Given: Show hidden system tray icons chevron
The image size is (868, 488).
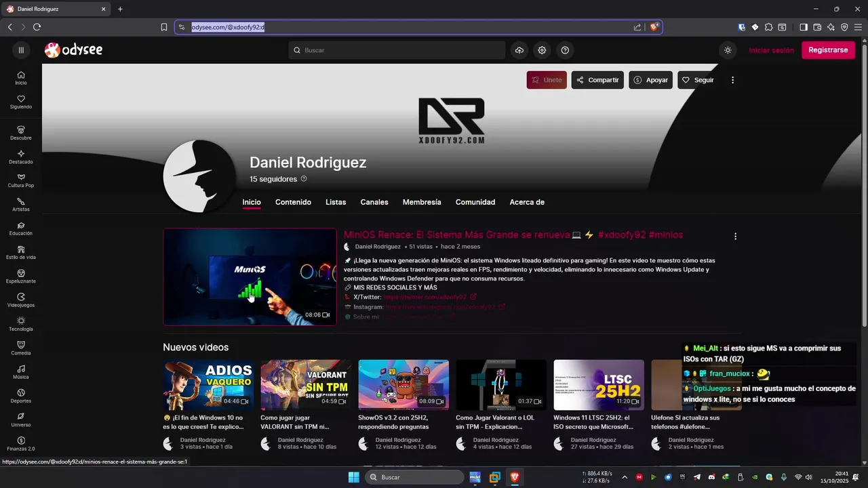Looking at the screenshot, I should 625,477.
